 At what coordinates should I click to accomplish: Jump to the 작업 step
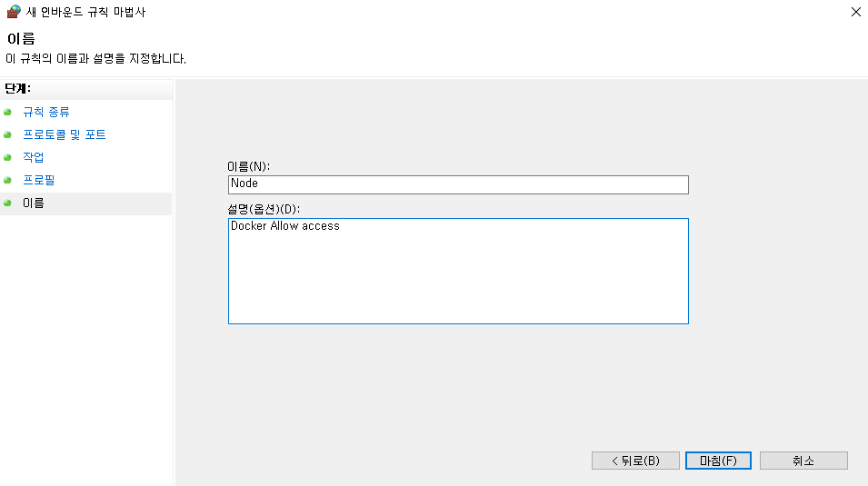(34, 157)
